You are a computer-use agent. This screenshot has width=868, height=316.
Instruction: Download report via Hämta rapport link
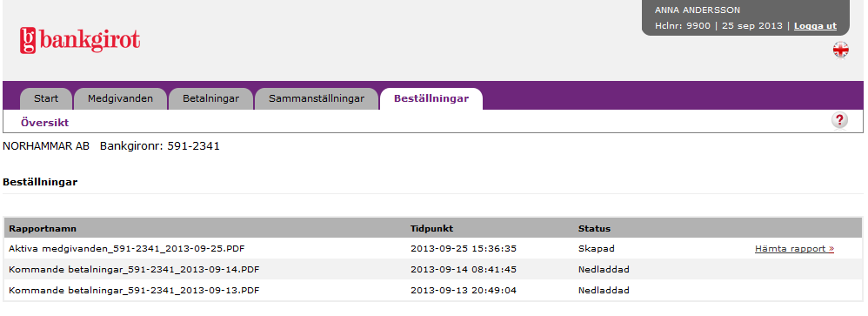click(794, 249)
